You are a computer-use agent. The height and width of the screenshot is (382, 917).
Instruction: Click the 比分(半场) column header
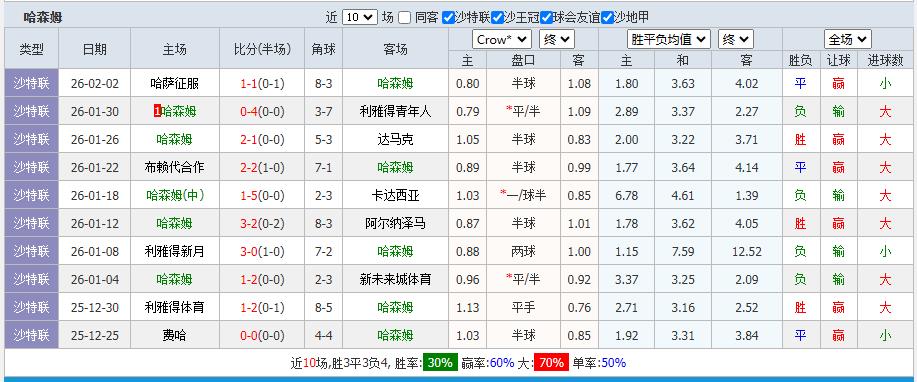pos(263,49)
